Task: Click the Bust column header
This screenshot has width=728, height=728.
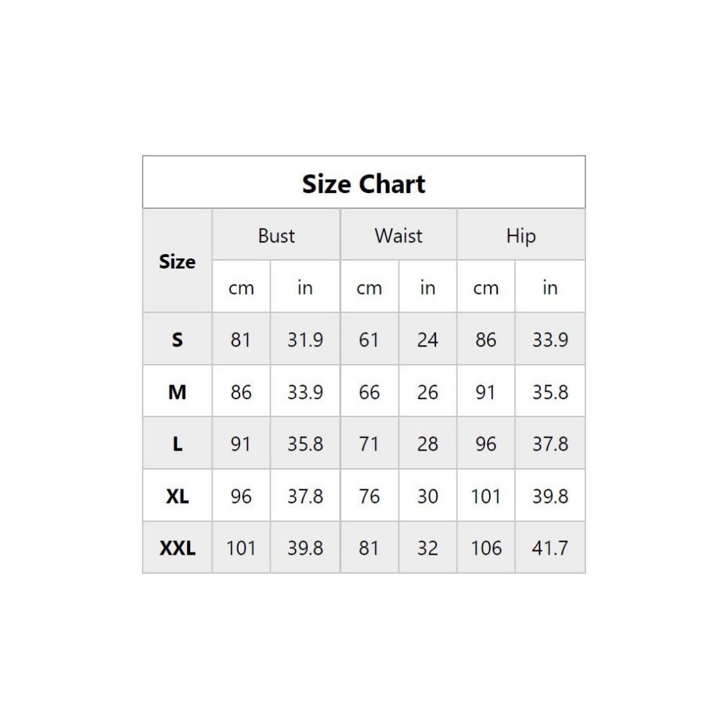Action: coord(276,235)
